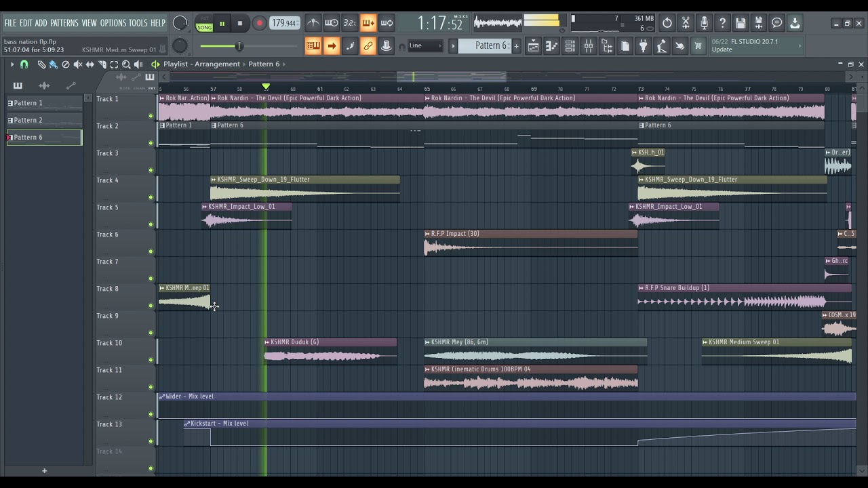Open the project picker pages icon
This screenshot has height=488, width=868.
point(625,46)
